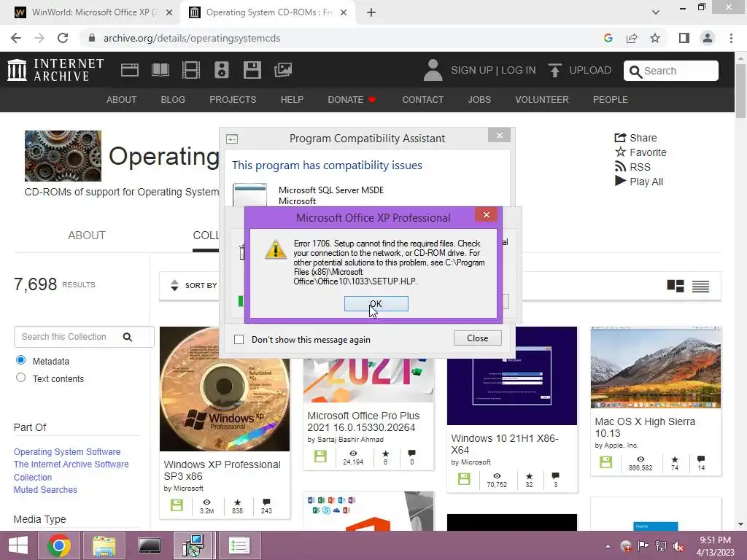Toggle sort direction arrows beside SORT BY
Screen dimensions: 747x560
[x=174, y=285]
